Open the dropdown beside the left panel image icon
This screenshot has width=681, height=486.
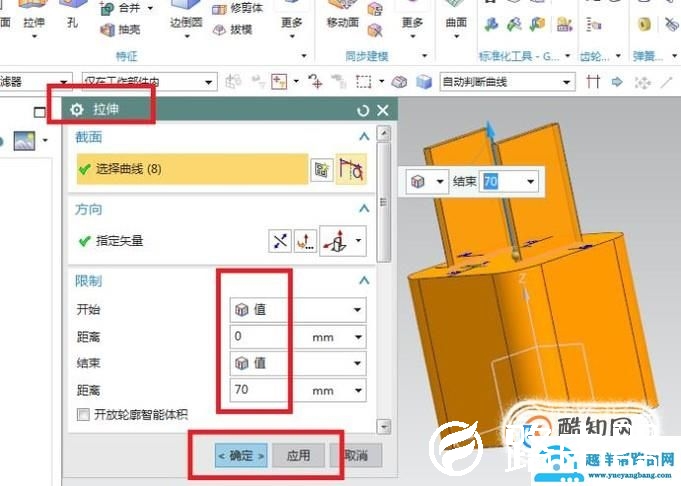pos(45,140)
